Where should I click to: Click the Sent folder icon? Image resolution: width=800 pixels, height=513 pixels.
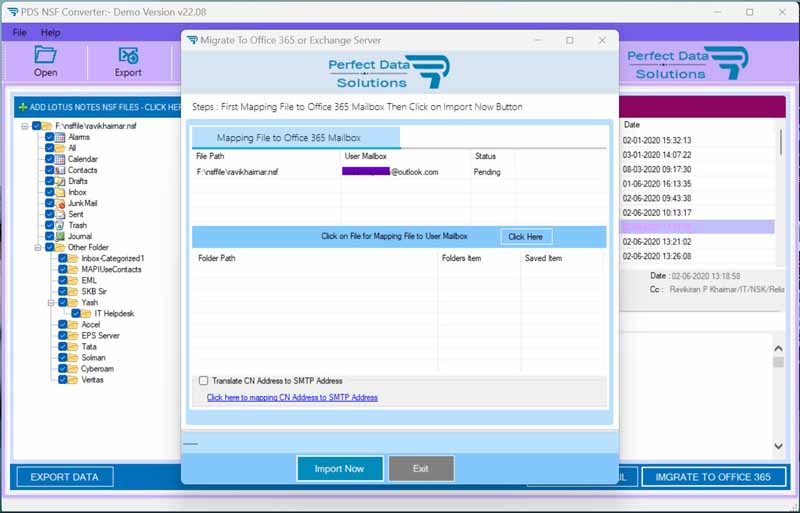[60, 214]
